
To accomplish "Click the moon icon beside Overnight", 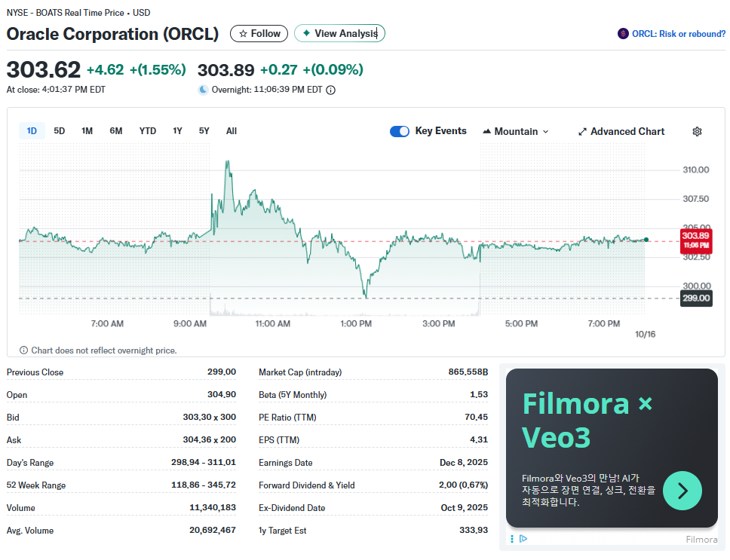I will [203, 90].
